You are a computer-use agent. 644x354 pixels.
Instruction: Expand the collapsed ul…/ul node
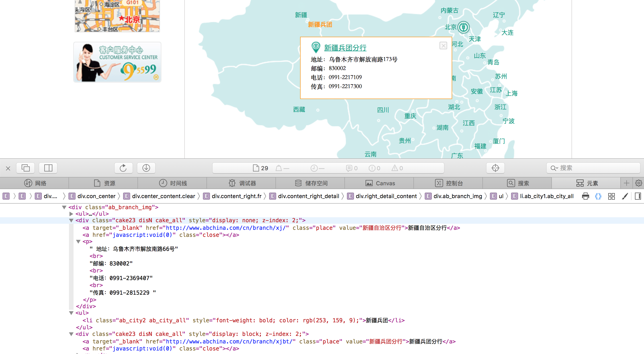pos(71,214)
